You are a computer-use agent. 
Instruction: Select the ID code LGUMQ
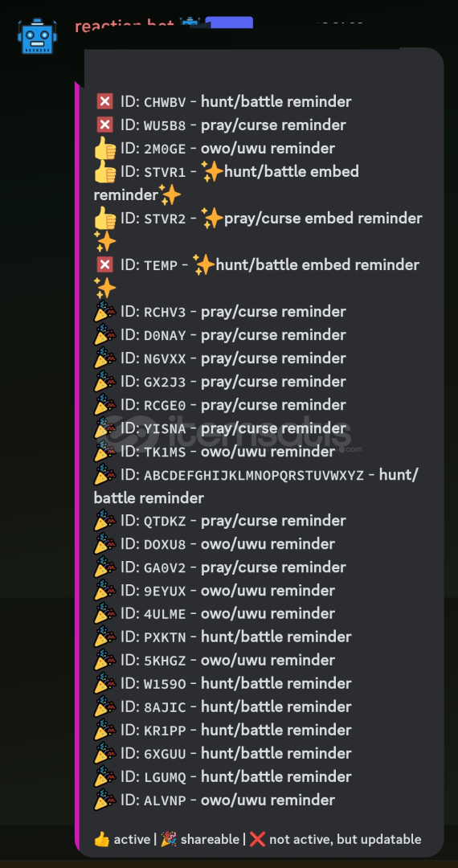(165, 776)
